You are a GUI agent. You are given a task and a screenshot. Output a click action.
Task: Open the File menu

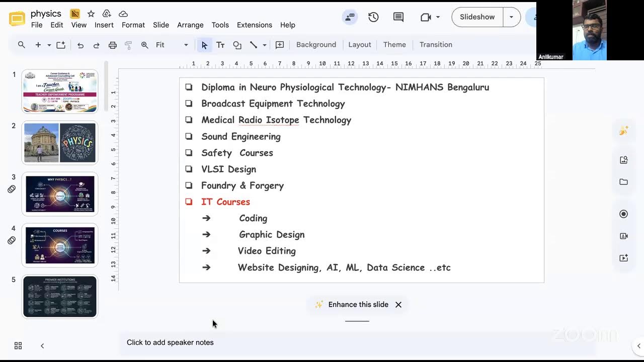pyautogui.click(x=37, y=25)
